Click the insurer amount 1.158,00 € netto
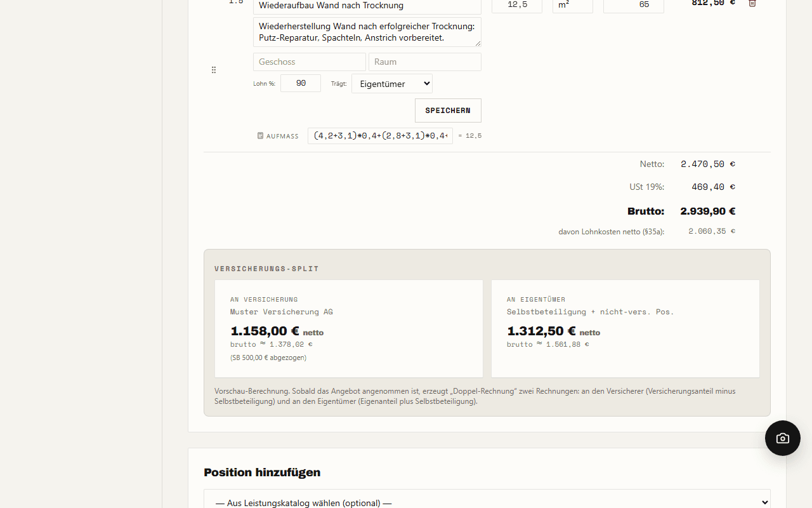The width and height of the screenshot is (812, 508). coord(277,331)
